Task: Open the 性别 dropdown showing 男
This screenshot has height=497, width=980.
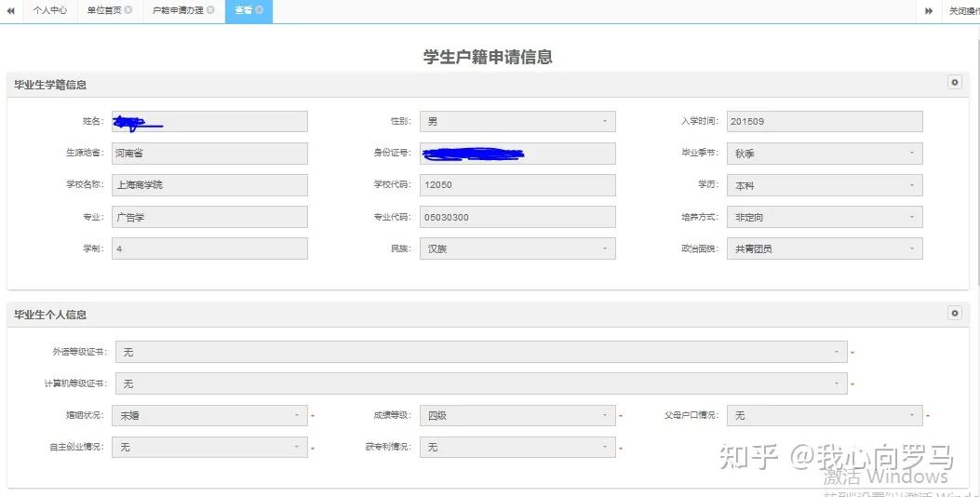Action: pyautogui.click(x=517, y=121)
